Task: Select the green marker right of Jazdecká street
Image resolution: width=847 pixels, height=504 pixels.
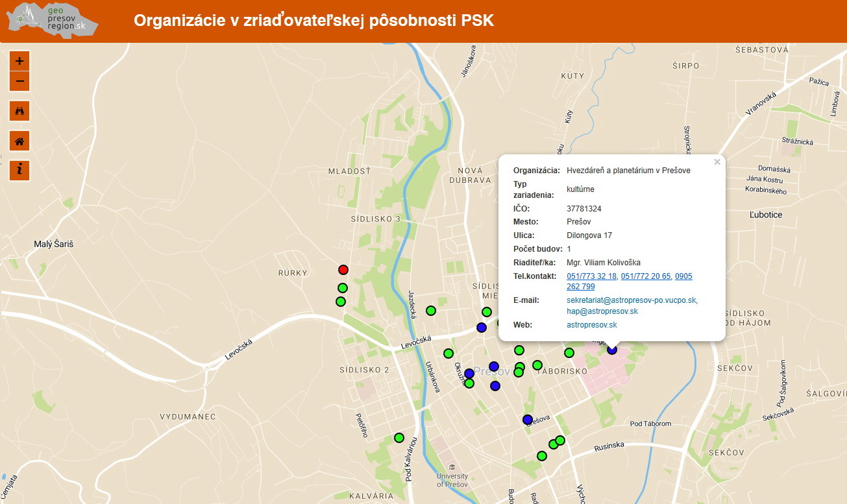Action: click(x=430, y=311)
